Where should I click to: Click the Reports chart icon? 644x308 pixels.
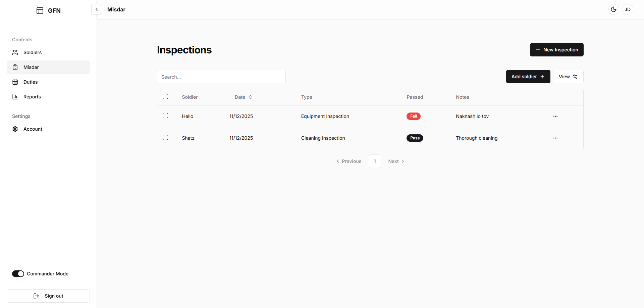[15, 97]
